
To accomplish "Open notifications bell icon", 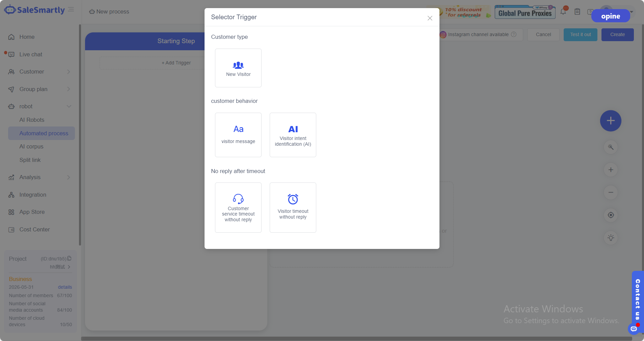I will pyautogui.click(x=563, y=11).
